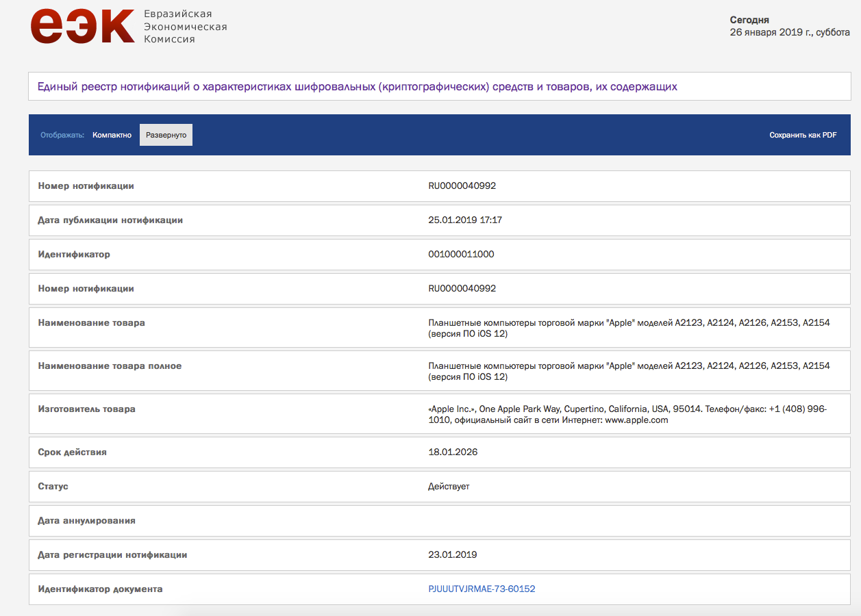Click identifier value 001000011000
The width and height of the screenshot is (861, 616).
coord(461,254)
